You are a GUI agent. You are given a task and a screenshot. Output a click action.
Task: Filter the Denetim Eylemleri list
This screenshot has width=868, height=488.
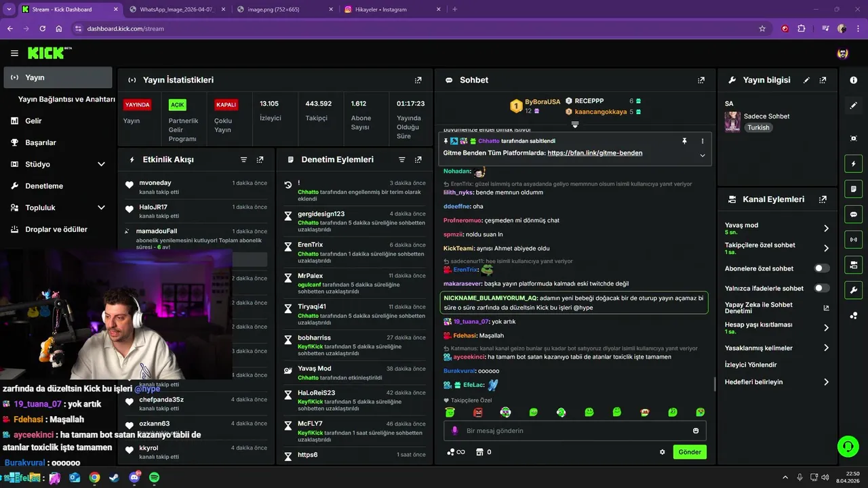click(401, 160)
